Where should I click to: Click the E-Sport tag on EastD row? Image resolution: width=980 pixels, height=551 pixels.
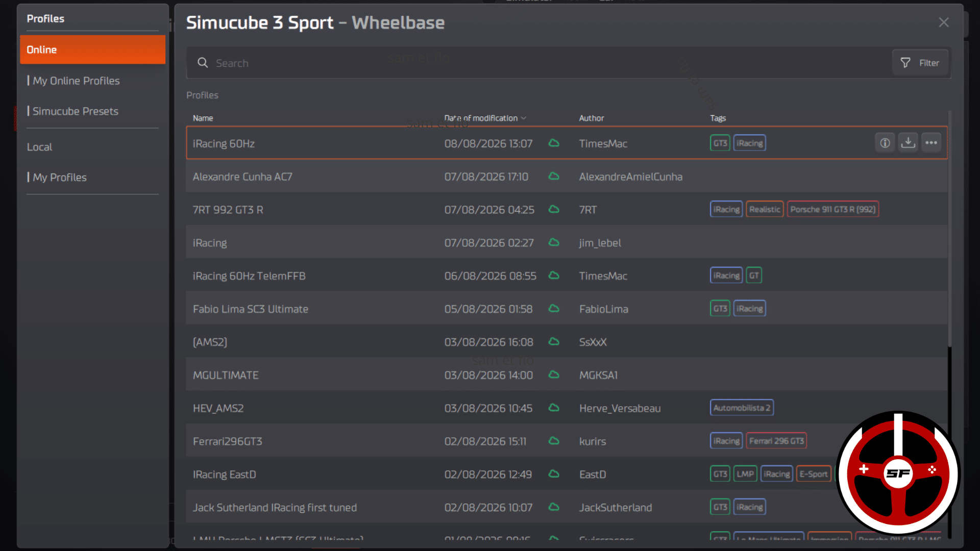(x=814, y=474)
